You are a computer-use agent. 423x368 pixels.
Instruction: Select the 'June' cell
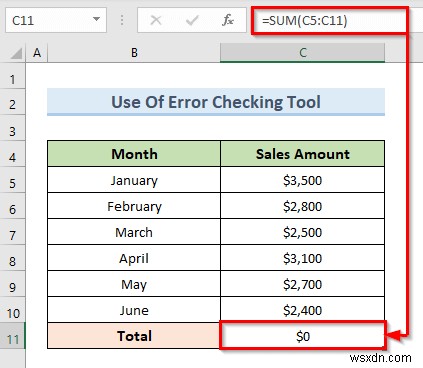134,310
